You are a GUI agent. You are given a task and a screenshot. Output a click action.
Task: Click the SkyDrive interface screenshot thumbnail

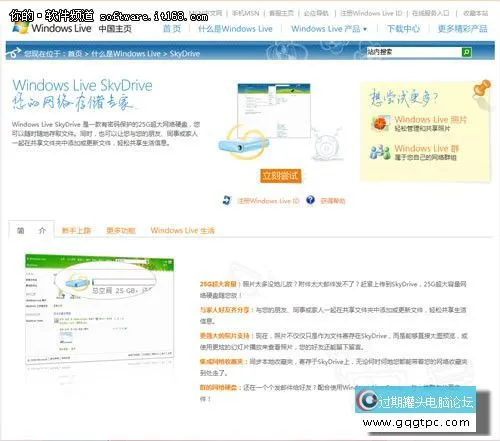100,310
